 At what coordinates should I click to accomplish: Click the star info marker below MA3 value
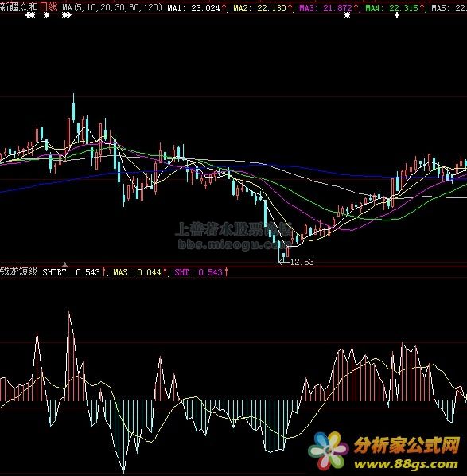pyautogui.click(x=348, y=15)
